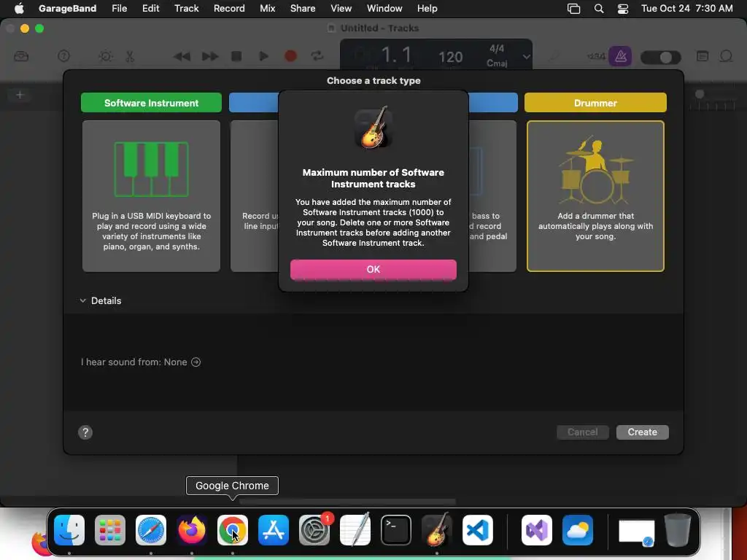Open the GarageBand application menu
The width and height of the screenshot is (747, 560).
pyautogui.click(x=67, y=8)
